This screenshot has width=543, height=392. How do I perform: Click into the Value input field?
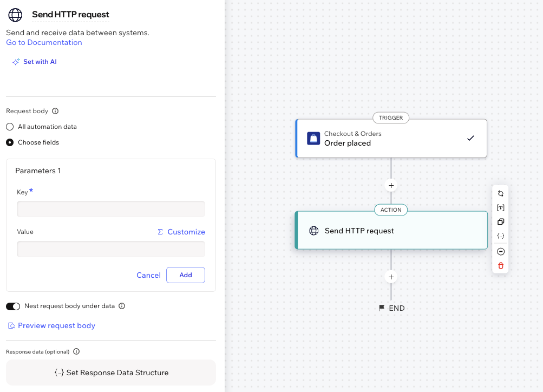(x=111, y=249)
